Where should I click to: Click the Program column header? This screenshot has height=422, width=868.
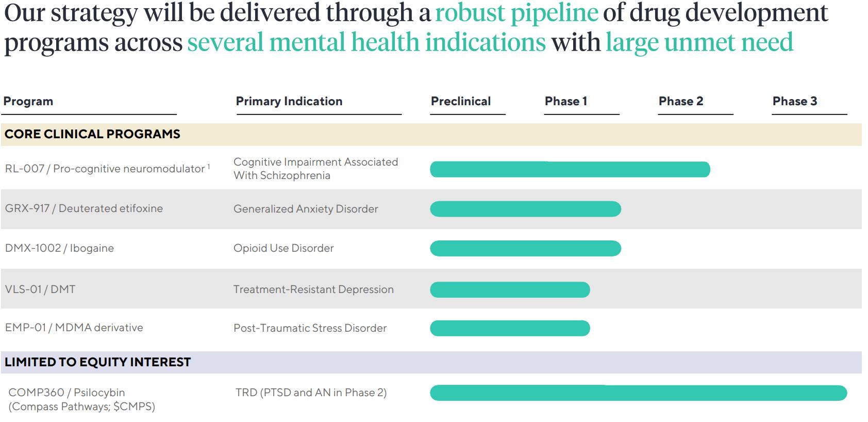28,101
